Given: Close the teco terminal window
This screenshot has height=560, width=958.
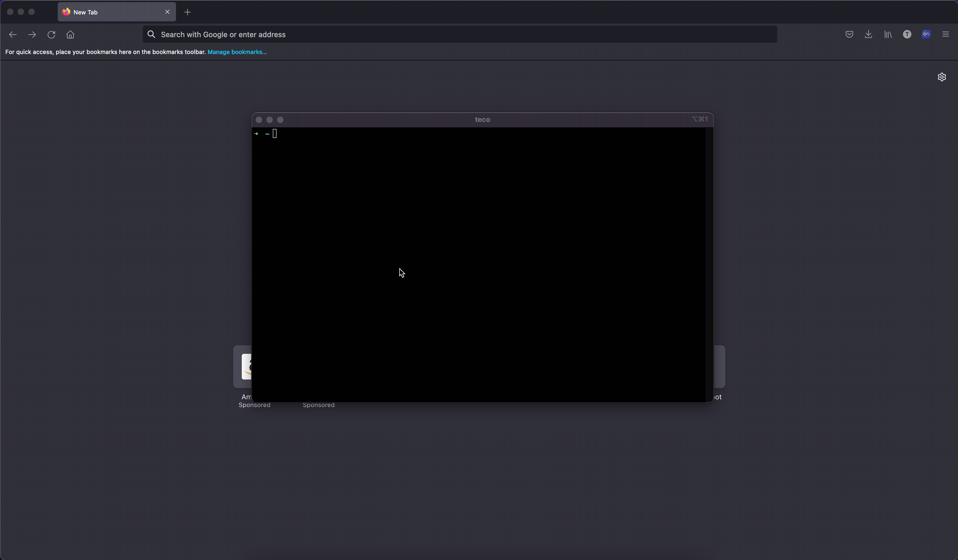Looking at the screenshot, I should tap(259, 120).
